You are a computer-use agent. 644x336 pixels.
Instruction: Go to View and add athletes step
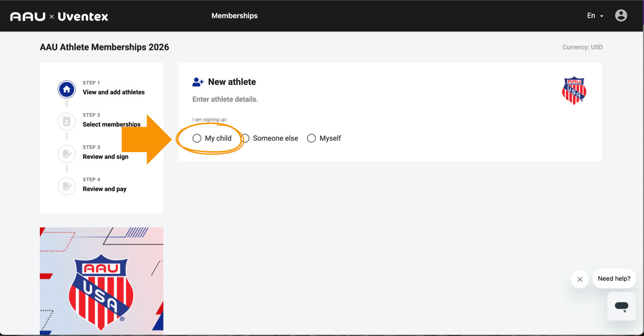pos(114,92)
